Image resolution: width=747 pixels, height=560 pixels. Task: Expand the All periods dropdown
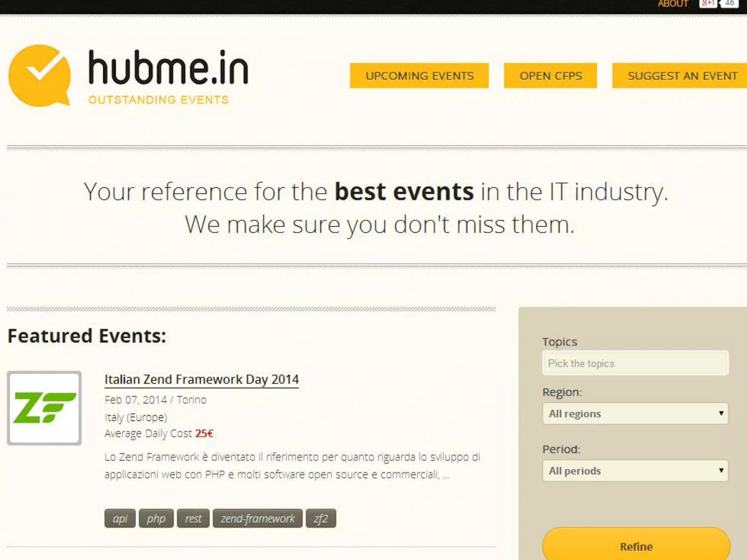click(635, 471)
